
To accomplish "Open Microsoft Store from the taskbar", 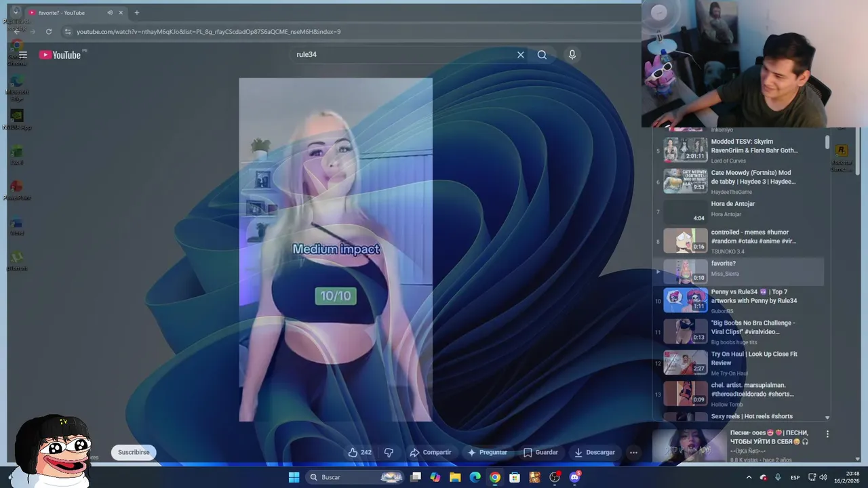I will coord(515,477).
